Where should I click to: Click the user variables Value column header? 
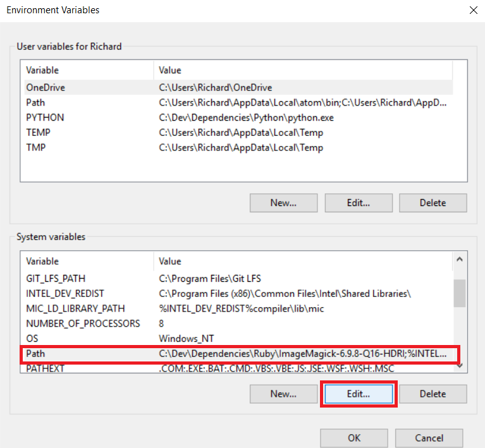tap(303, 70)
